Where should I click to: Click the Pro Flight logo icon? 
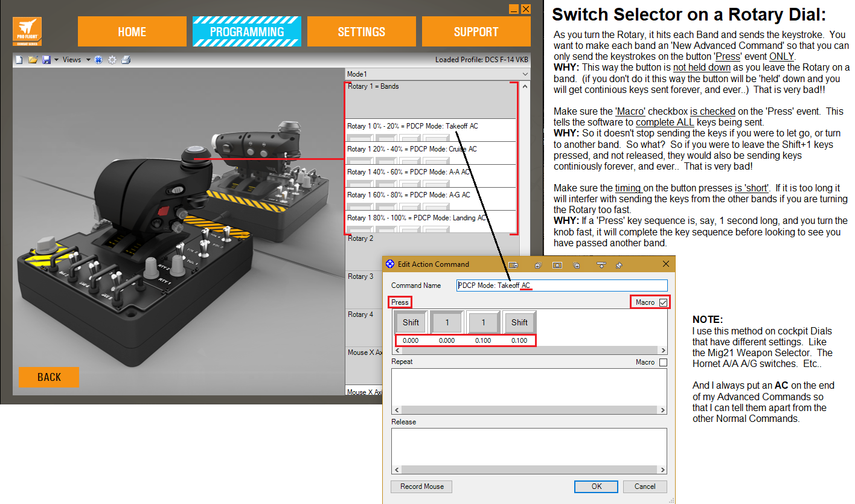coord(27,31)
